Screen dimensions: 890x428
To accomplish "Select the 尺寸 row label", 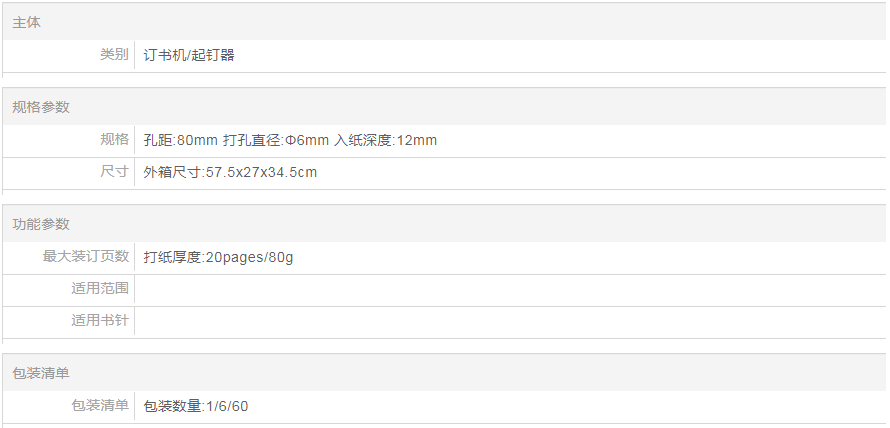I will point(114,172).
